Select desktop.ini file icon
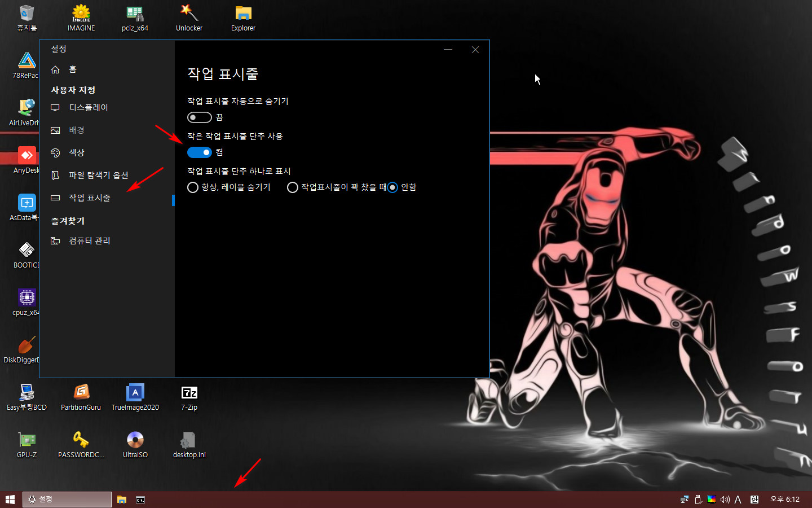Screen dimensions: 812x508 [189, 445]
